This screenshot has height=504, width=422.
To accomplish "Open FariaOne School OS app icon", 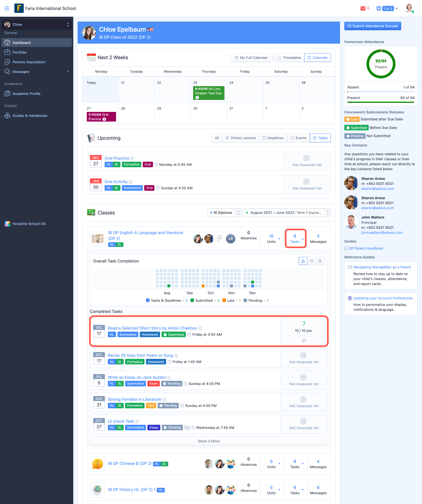I will (x=7, y=224).
